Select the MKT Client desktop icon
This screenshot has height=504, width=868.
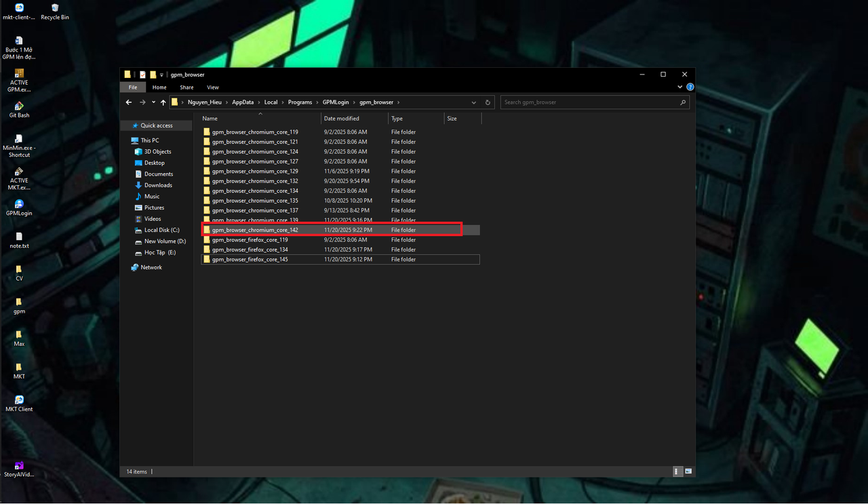[x=19, y=404]
